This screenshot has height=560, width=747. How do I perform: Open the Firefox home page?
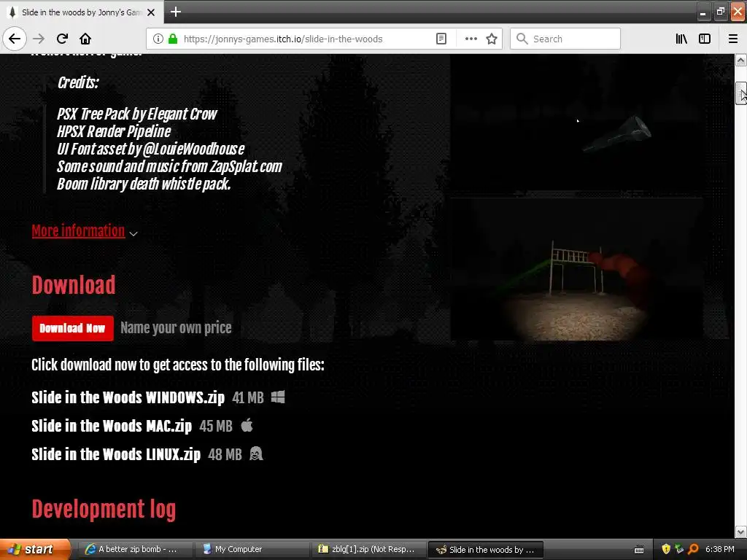(x=85, y=39)
